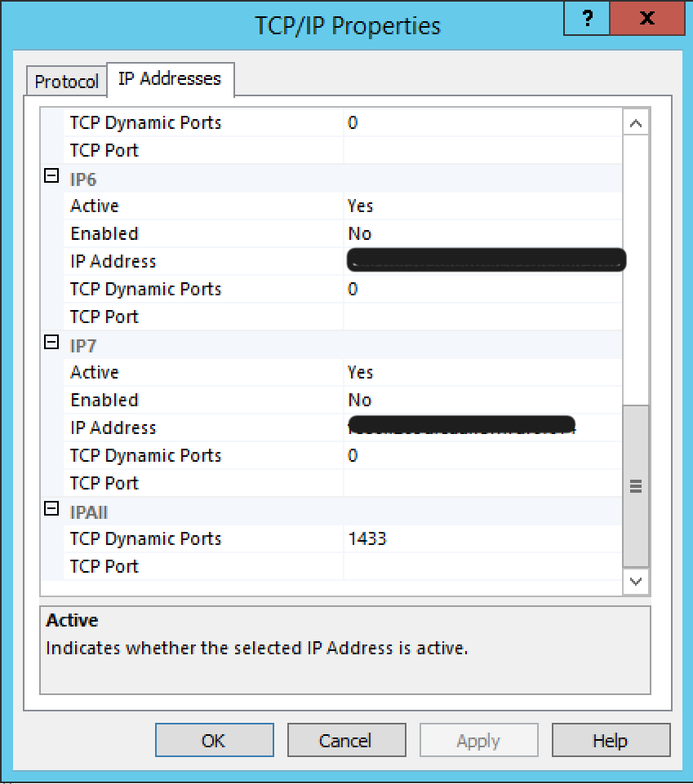
Task: Open the Help button
Action: click(611, 741)
